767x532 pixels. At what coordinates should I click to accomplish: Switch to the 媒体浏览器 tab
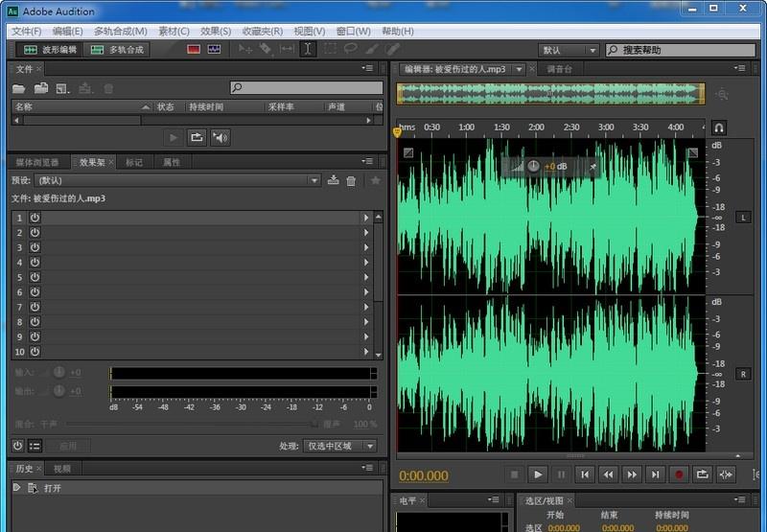pos(37,162)
